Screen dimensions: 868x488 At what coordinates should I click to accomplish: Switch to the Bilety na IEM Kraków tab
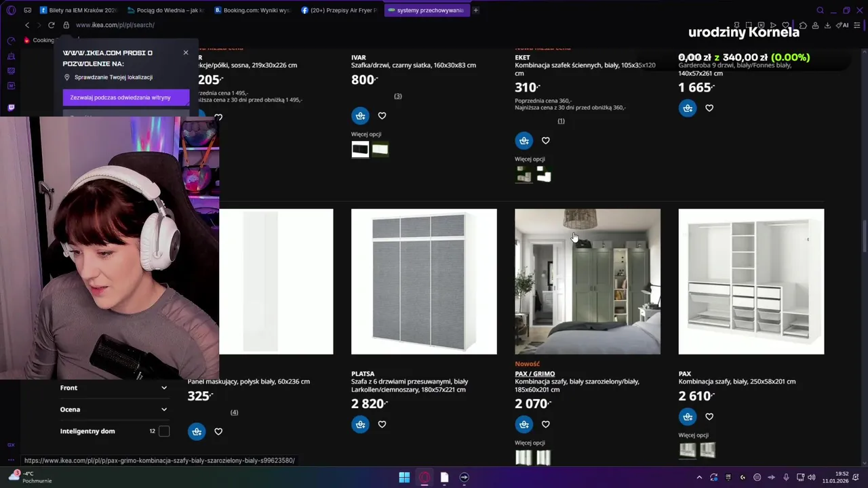pyautogui.click(x=80, y=10)
